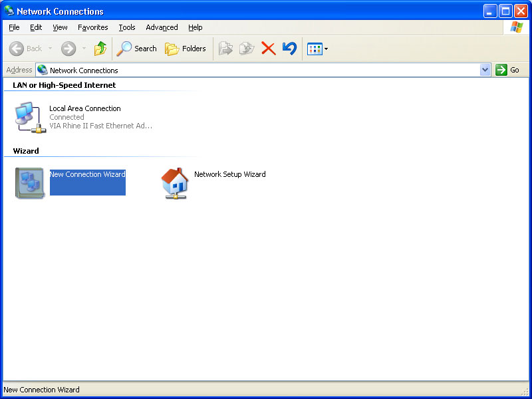Select the Network Setup Wizard house icon
The height and width of the screenshot is (399, 532).
point(175,184)
